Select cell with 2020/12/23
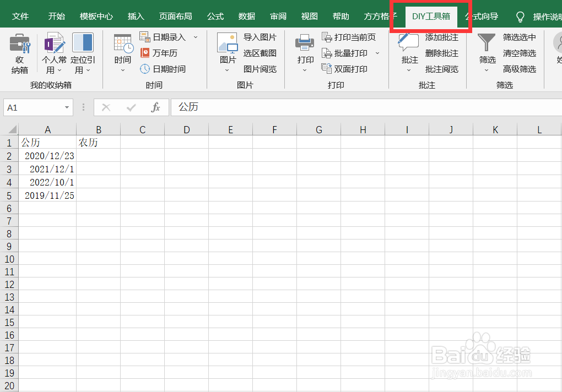562x392 pixels. point(47,156)
